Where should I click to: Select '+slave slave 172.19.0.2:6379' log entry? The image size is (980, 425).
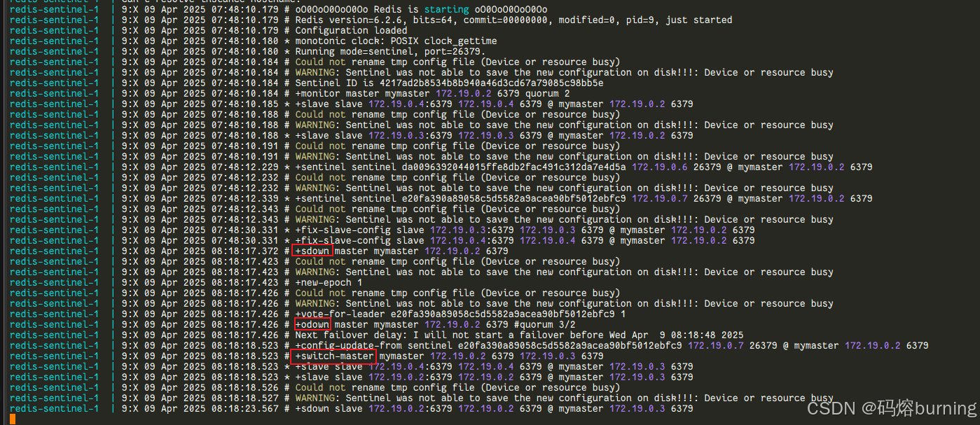[x=494, y=377]
